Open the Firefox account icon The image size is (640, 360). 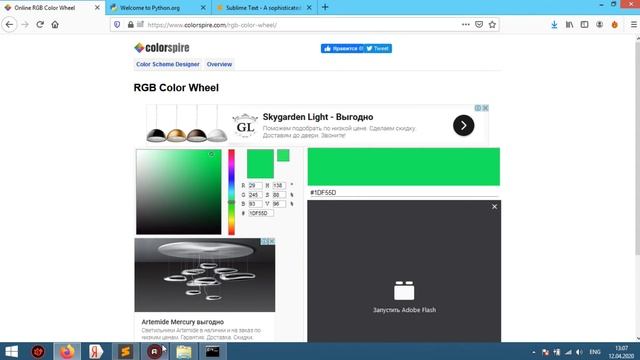click(x=600, y=24)
